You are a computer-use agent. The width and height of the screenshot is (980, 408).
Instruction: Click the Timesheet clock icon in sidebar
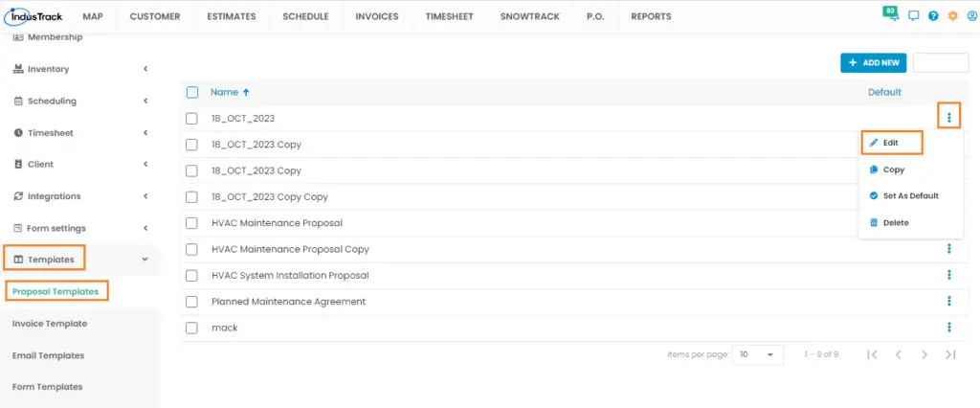(18, 133)
